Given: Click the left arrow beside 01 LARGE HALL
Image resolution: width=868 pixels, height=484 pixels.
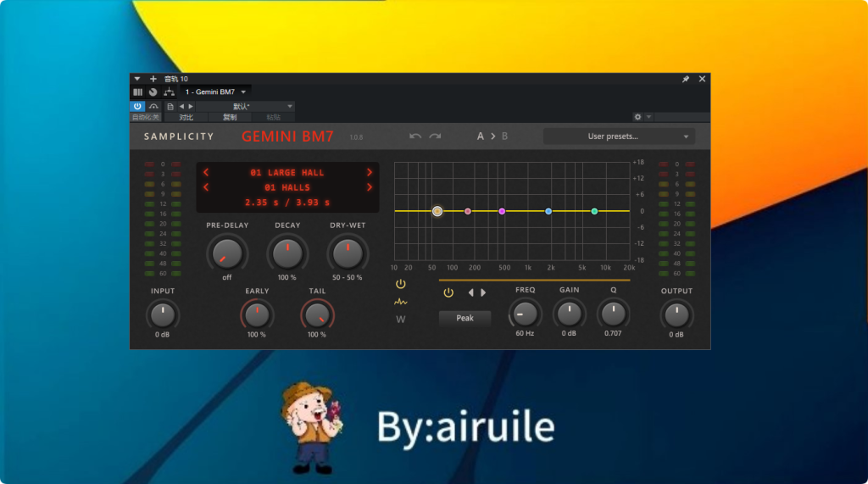Looking at the screenshot, I should pos(206,172).
